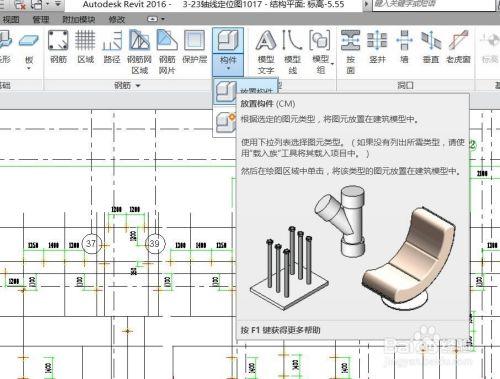
Task: Switch to the 附加模块 ribbon tab
Action: click(79, 19)
